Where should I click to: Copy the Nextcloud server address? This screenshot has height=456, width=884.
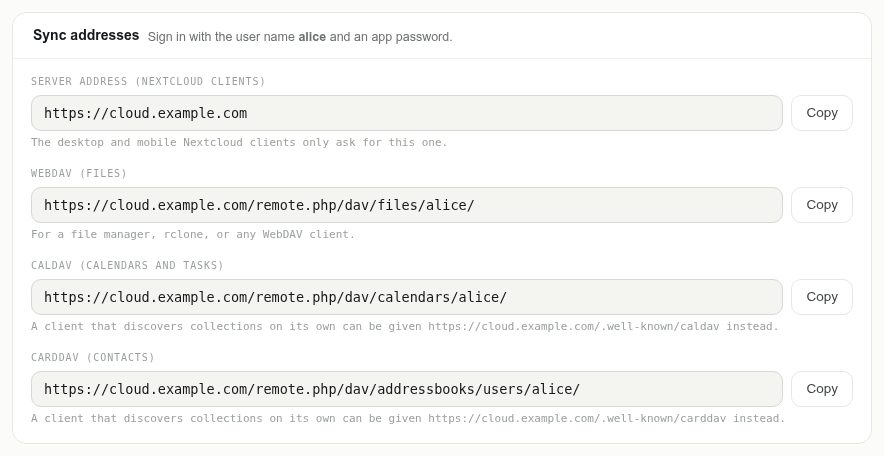[821, 113]
